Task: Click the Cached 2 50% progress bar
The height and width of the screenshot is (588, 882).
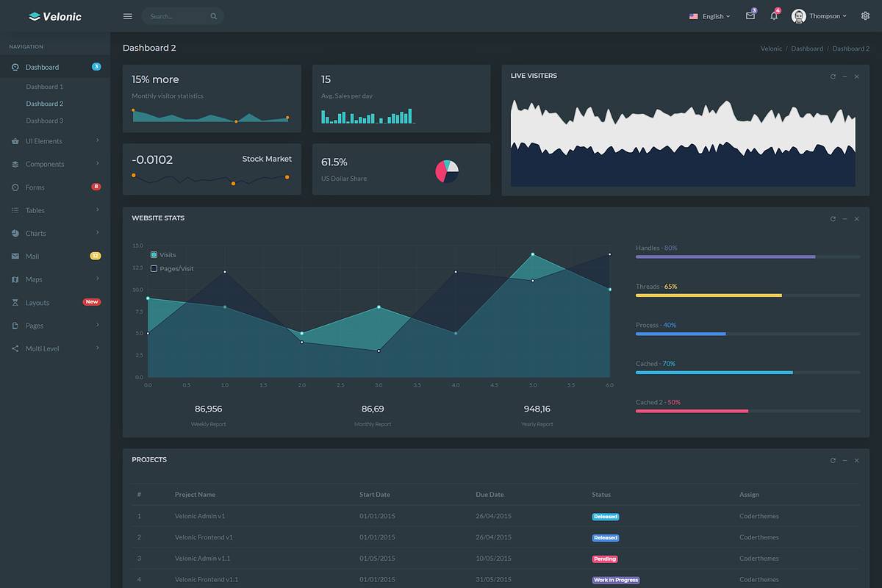Action: pos(747,411)
